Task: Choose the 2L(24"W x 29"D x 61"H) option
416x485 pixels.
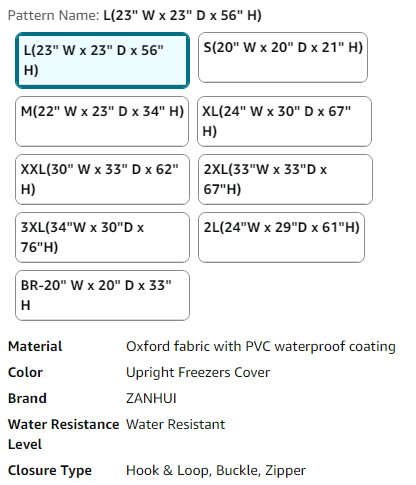Action: [281, 237]
